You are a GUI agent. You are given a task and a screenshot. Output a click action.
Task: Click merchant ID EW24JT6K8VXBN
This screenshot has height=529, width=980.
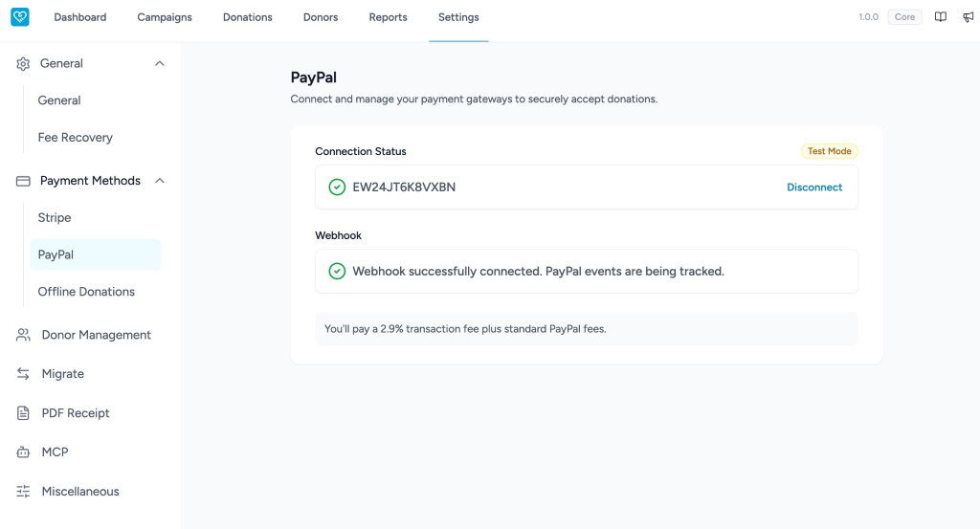[x=404, y=187]
